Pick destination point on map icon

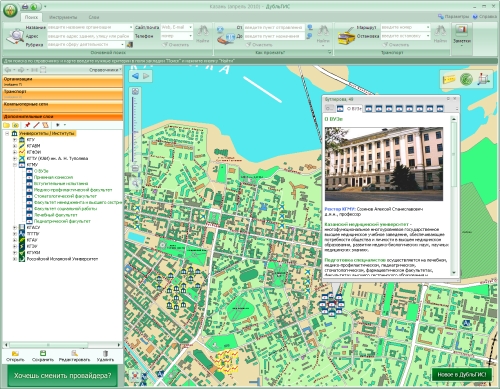(x=310, y=36)
